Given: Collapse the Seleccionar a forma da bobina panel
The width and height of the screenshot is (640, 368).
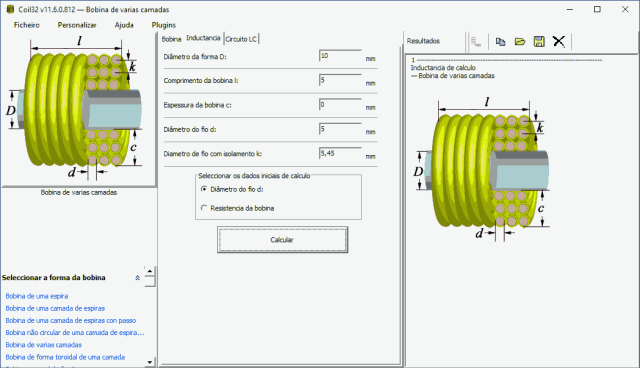Looking at the screenshot, I should pyautogui.click(x=138, y=278).
